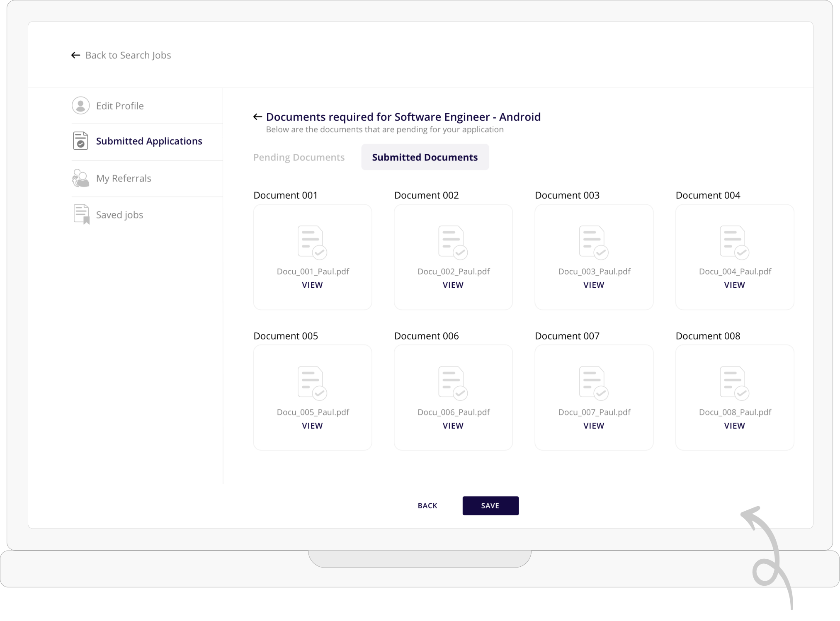Click the Edit Profile avatar icon
This screenshot has height=621, width=840.
tap(80, 106)
